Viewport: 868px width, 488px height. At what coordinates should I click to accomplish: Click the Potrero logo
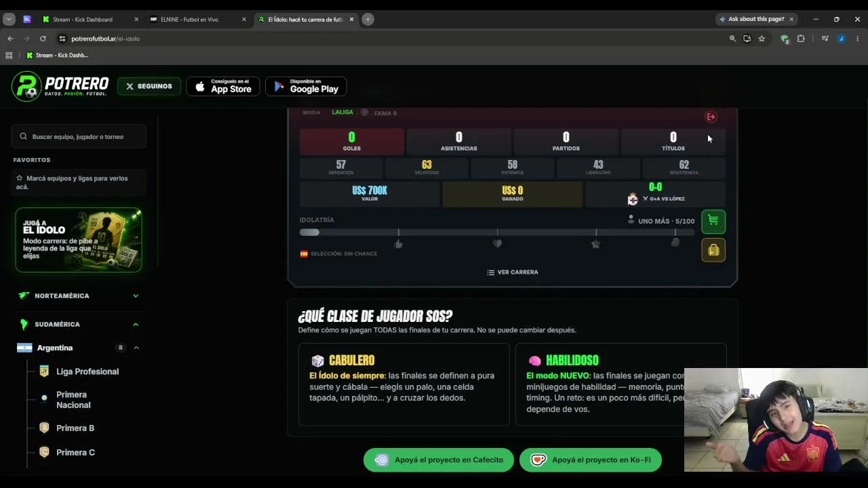(60, 87)
